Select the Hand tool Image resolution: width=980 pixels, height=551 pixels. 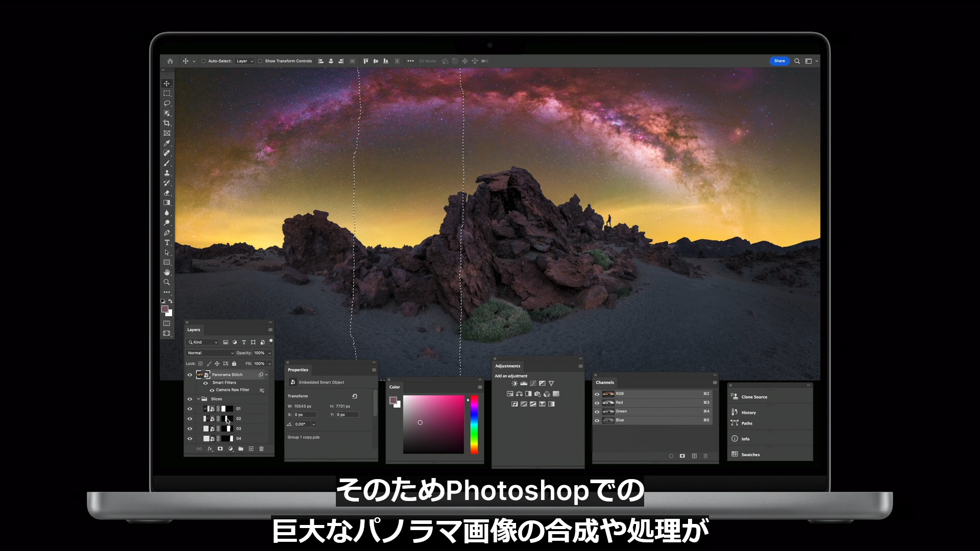[x=166, y=272]
